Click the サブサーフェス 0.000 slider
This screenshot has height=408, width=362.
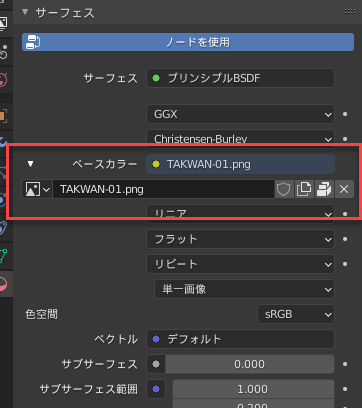pos(250,364)
